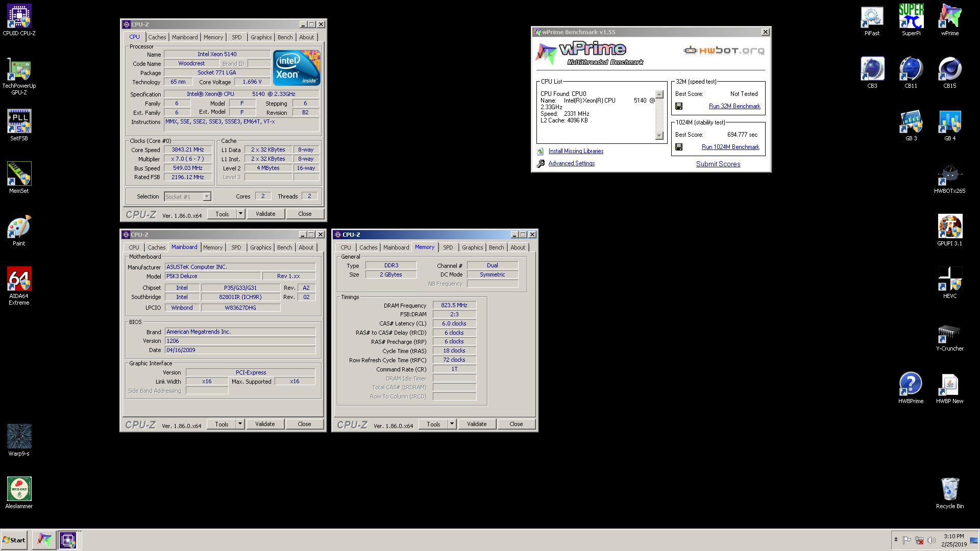Open the CB15 Cinebench icon
The image size is (980, 551).
point(950,73)
